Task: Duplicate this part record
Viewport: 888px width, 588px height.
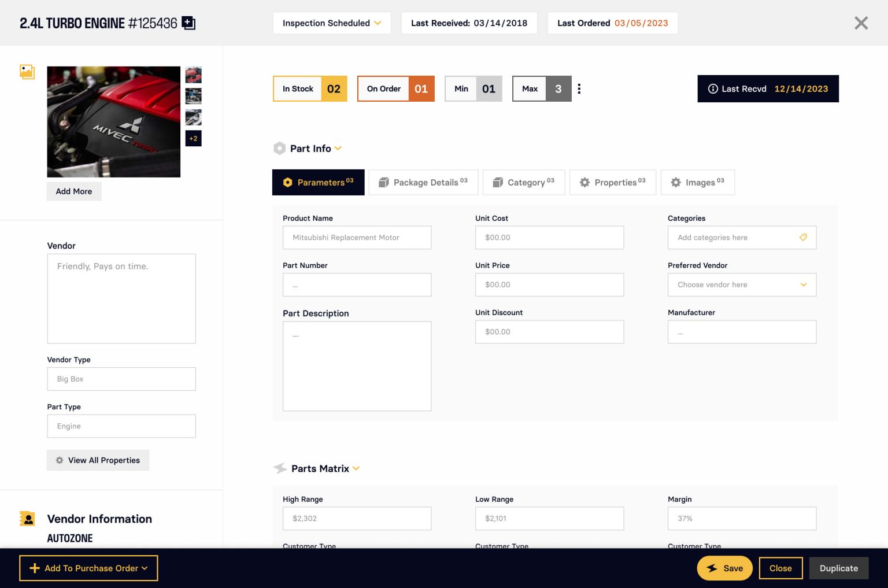Action: point(839,568)
